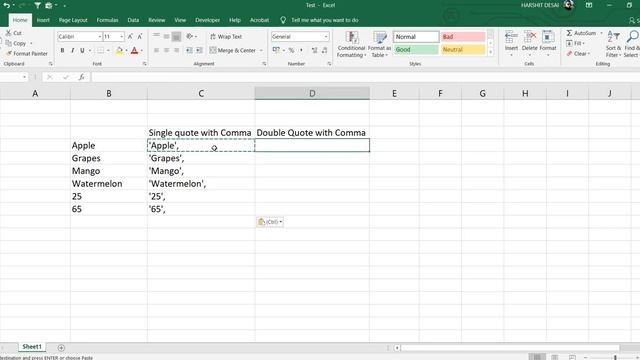Increase font size with the larger A icon
The image size is (640, 360).
(x=130, y=37)
